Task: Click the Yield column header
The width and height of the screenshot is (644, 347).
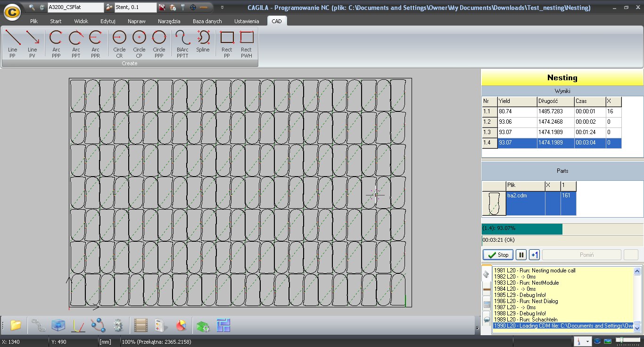Action: pos(517,102)
